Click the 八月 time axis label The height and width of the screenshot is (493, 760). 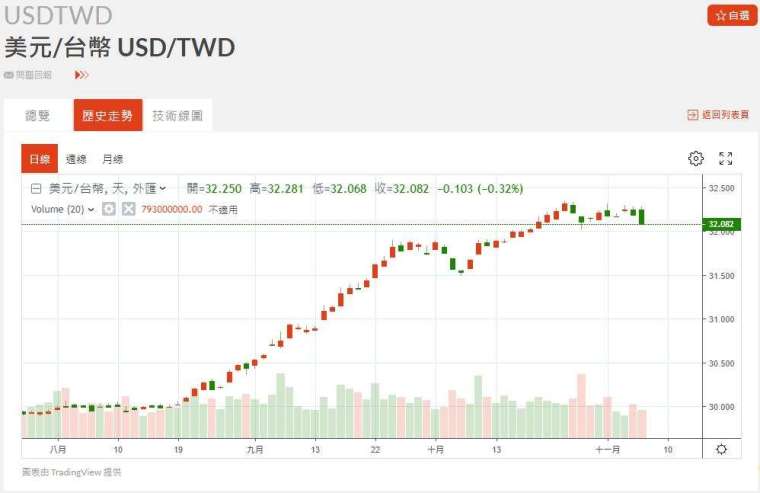[x=58, y=449]
